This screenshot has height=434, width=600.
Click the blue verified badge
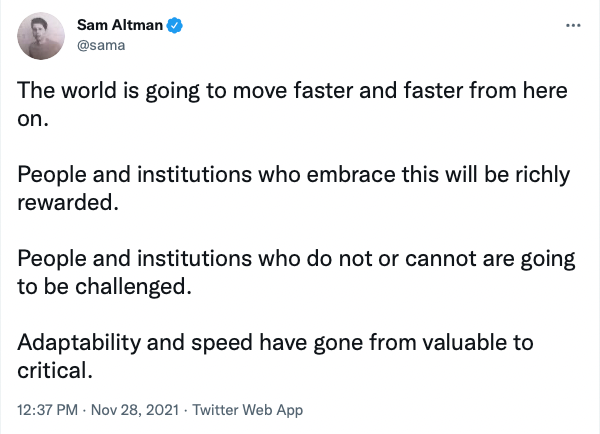pos(175,25)
